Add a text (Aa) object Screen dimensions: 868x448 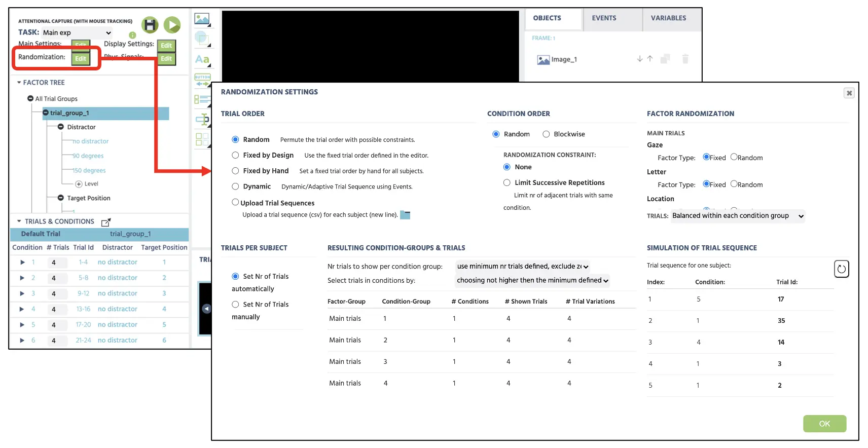coord(202,59)
